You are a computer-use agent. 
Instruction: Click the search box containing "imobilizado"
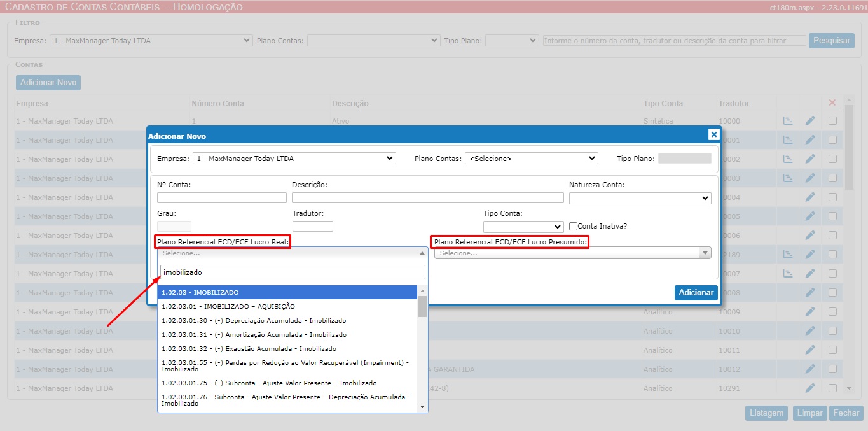click(293, 272)
